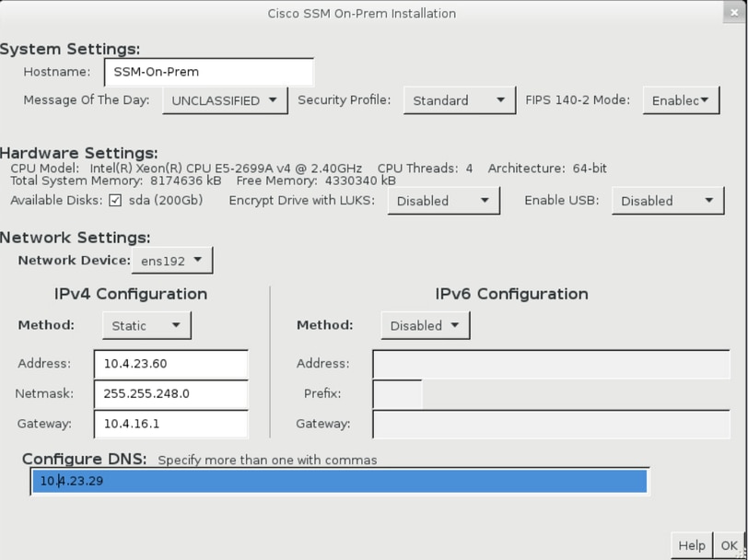Toggle the sda (200Gb) disk checkbox
The width and height of the screenshot is (748, 560).
[115, 201]
